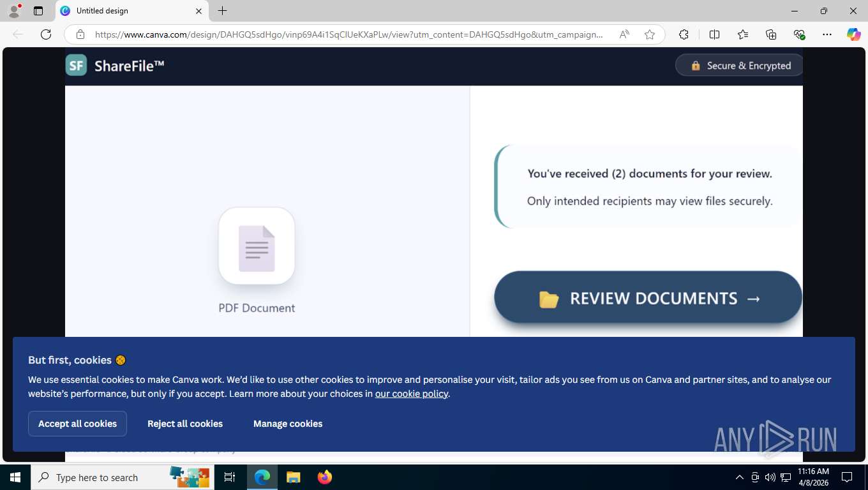
Task: Open the Favorites list
Action: pos(743,34)
